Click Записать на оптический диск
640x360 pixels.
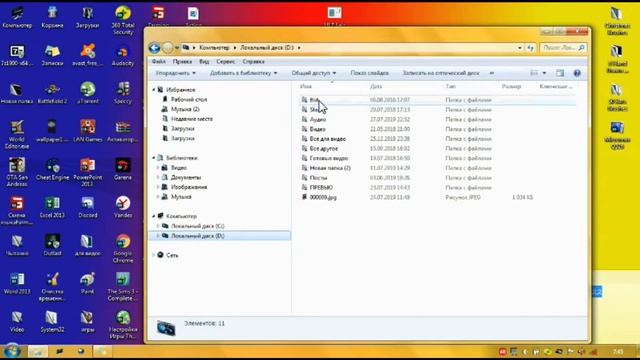[441, 73]
